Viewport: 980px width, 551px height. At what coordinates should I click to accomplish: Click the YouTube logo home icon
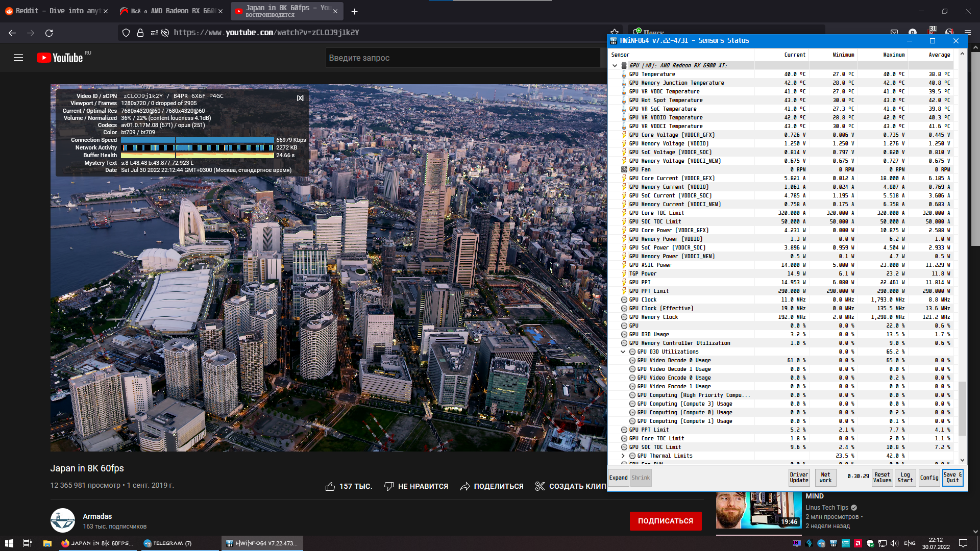(x=60, y=58)
